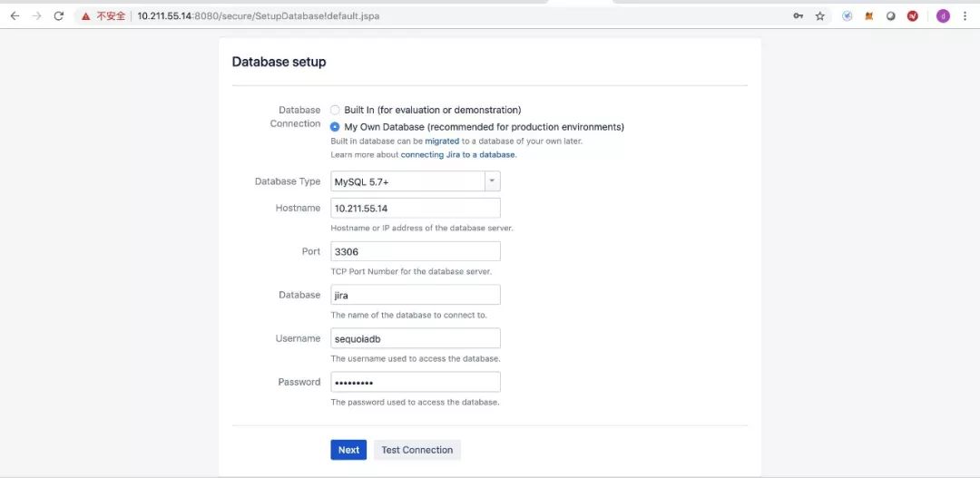Click the Database setup heading

[279, 62]
